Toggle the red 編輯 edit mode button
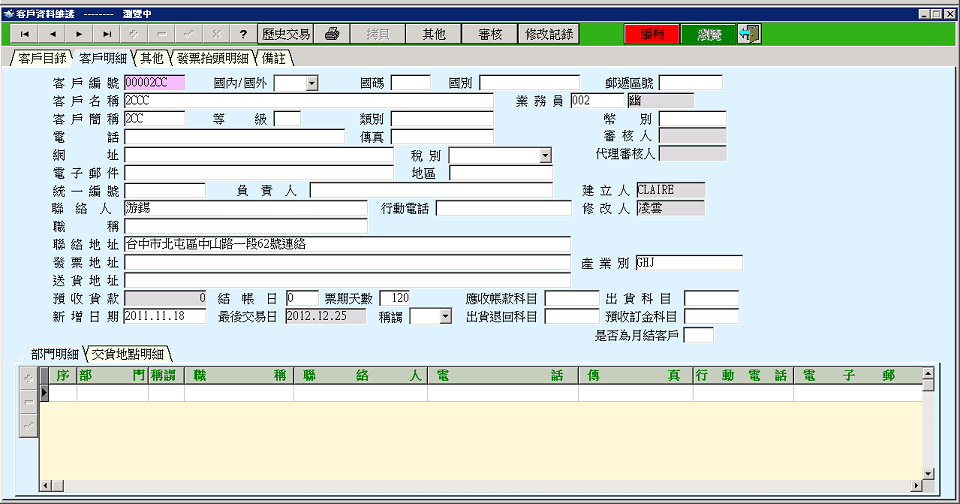Image resolution: width=960 pixels, height=504 pixels. 652,34
